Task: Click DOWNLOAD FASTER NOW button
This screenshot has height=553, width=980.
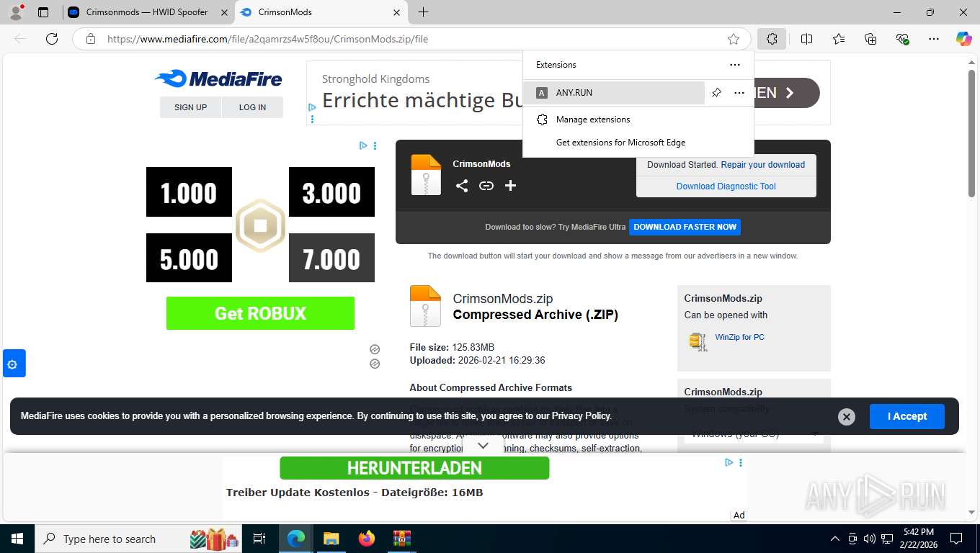Action: (x=685, y=227)
